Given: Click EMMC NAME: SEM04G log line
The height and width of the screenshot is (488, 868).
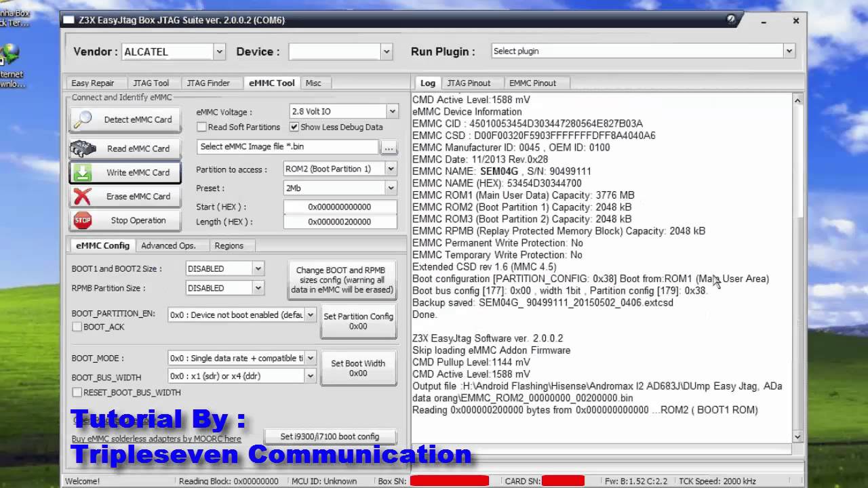Looking at the screenshot, I should coord(502,171).
